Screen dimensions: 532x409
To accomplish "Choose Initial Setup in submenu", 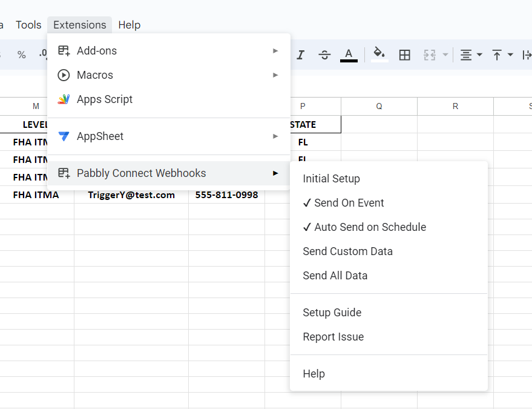I will pyautogui.click(x=389, y=179).
